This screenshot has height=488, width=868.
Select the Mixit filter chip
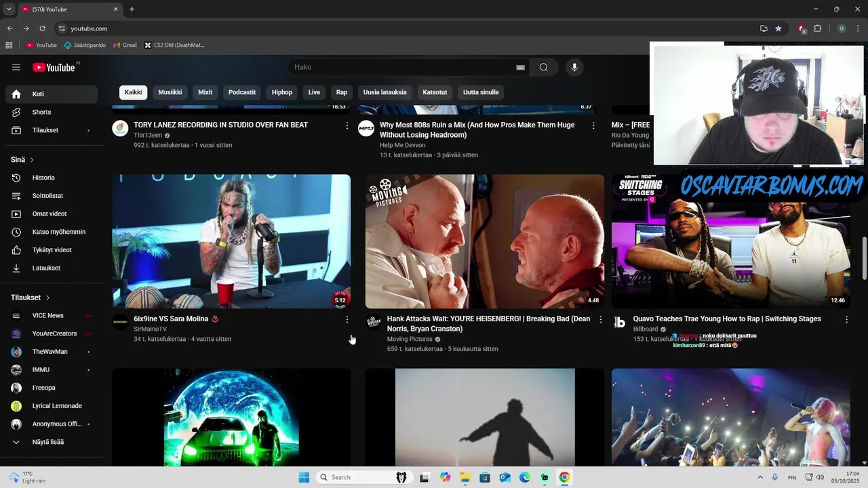pos(205,92)
